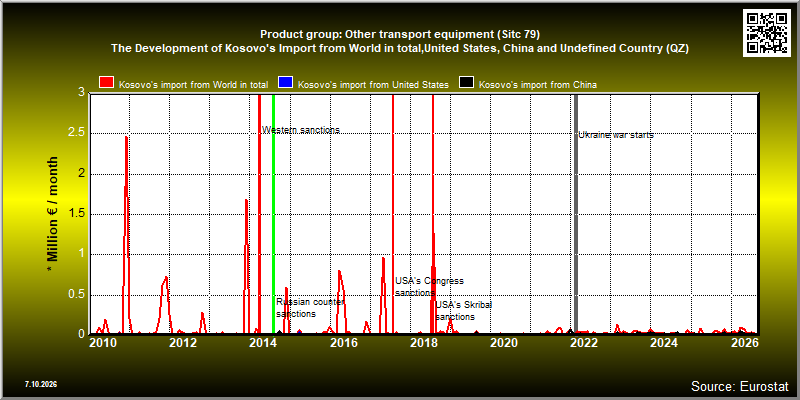This screenshot has width=800, height=400.
Task: Click the 'Ukraine war starts' annotation
Action: (x=616, y=135)
